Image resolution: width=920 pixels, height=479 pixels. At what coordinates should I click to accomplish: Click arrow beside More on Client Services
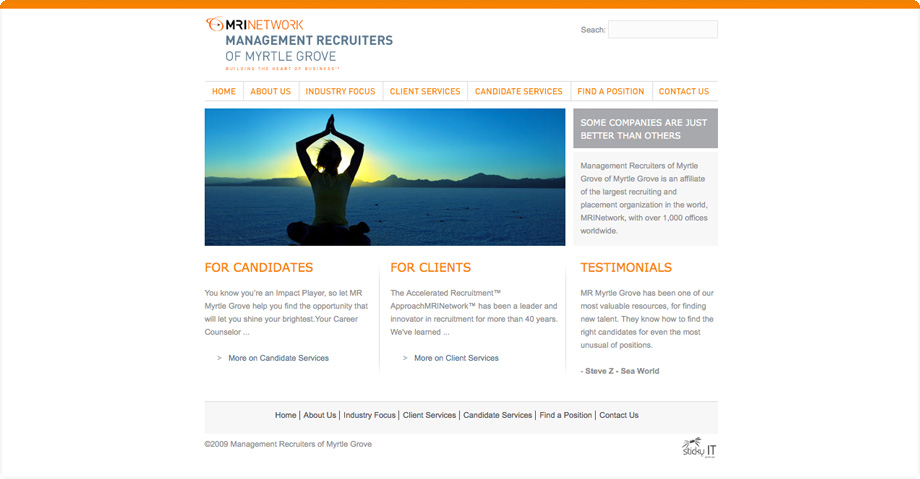point(405,358)
